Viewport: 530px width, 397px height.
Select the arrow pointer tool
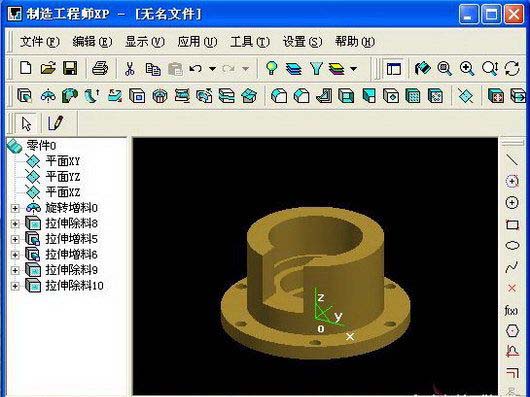tap(26, 123)
